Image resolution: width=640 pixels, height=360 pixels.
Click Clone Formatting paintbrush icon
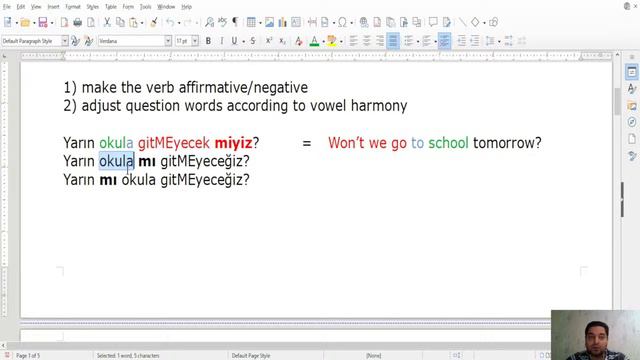(154, 22)
